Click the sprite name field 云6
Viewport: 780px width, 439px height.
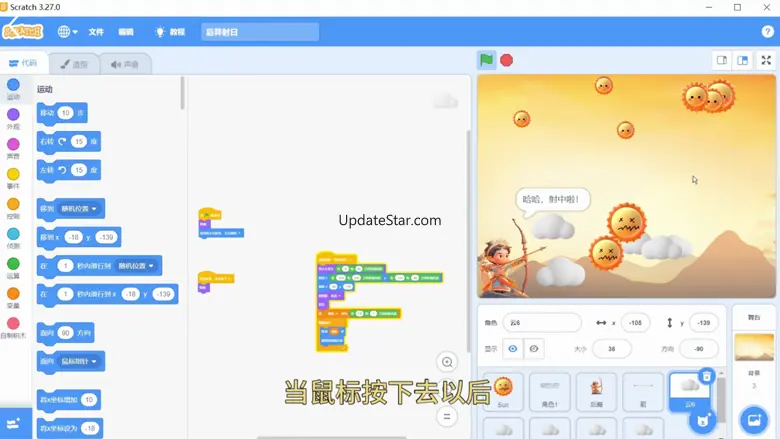click(x=542, y=323)
